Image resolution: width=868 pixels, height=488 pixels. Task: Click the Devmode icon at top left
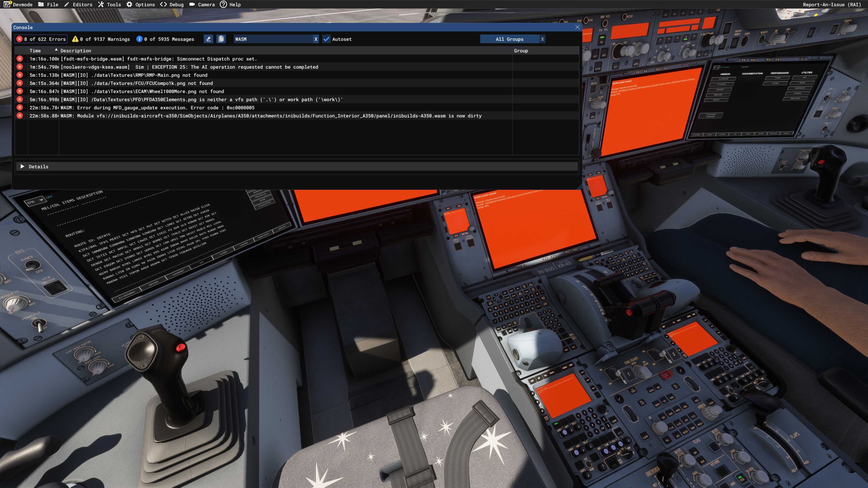(7, 4)
